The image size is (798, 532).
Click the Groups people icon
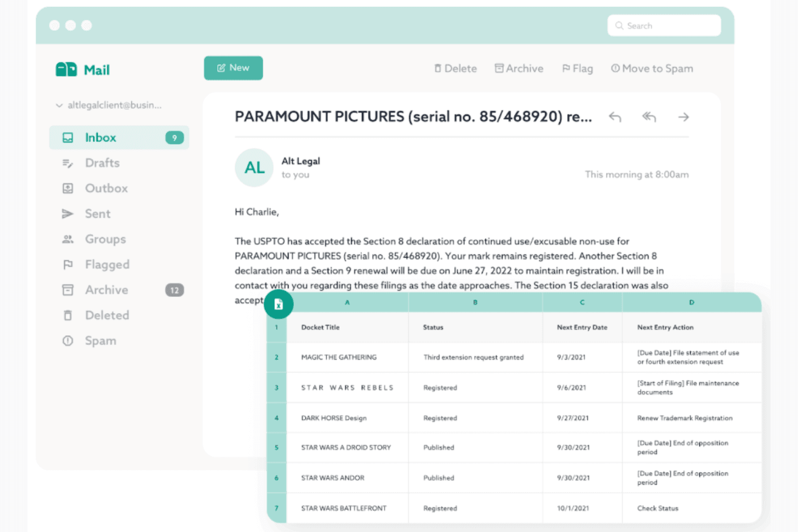(x=68, y=239)
